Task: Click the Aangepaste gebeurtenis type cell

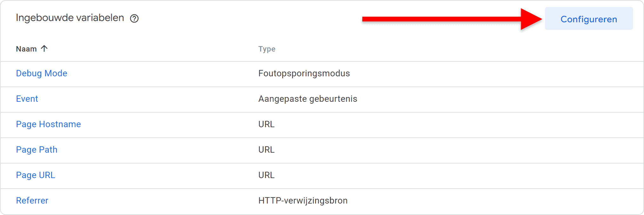Action: [307, 99]
